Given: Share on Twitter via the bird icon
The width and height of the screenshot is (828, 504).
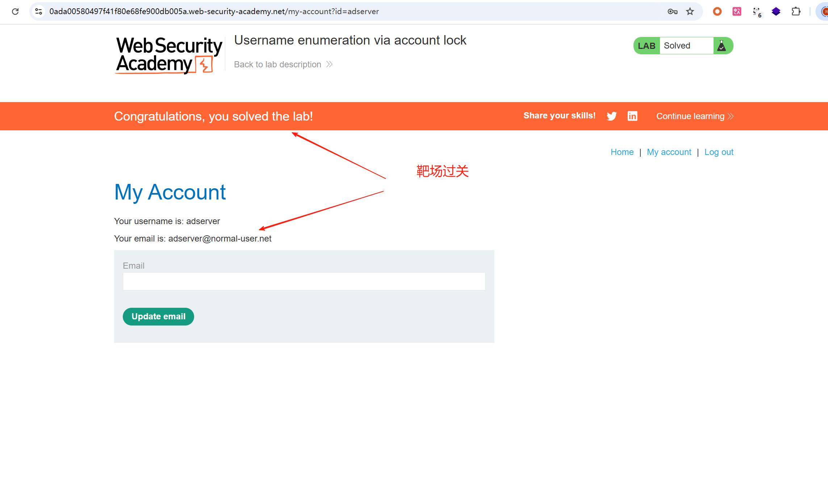Looking at the screenshot, I should (612, 116).
